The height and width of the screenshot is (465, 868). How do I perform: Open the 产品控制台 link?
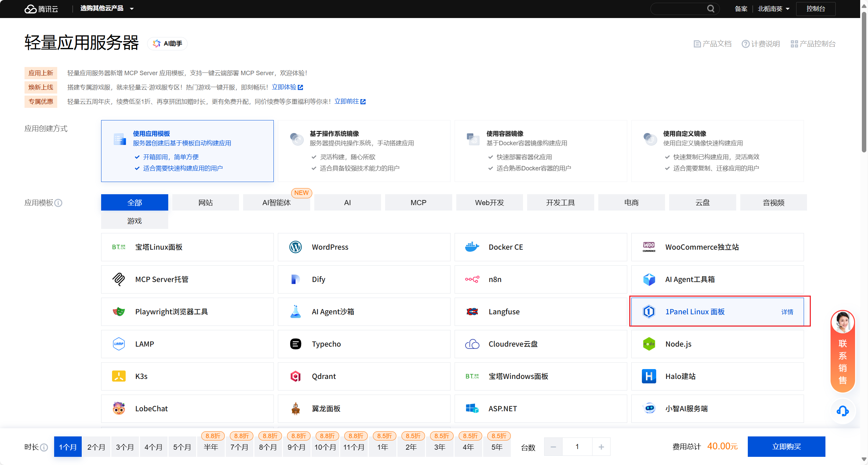(x=813, y=44)
